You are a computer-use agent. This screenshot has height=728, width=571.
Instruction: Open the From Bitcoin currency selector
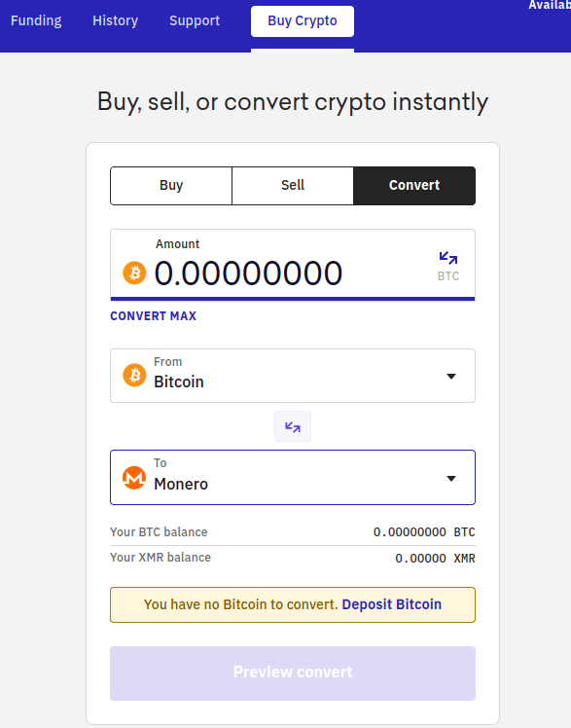click(293, 376)
